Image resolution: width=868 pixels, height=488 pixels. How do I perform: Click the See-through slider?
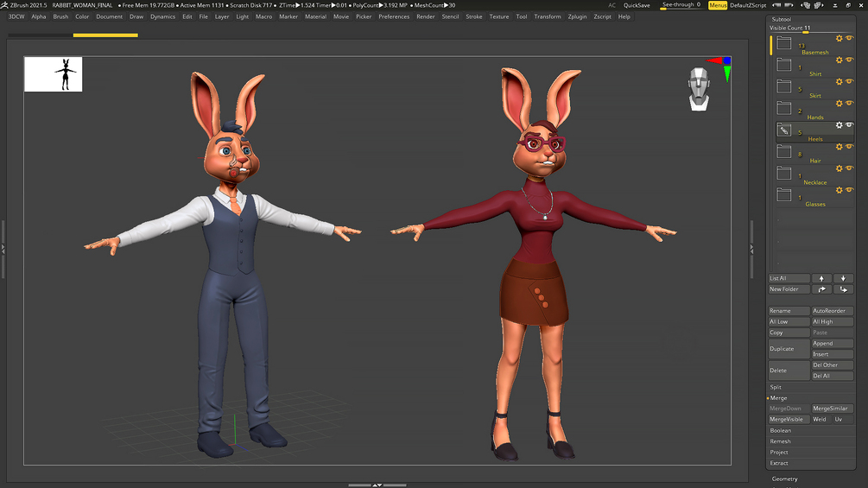click(x=681, y=5)
